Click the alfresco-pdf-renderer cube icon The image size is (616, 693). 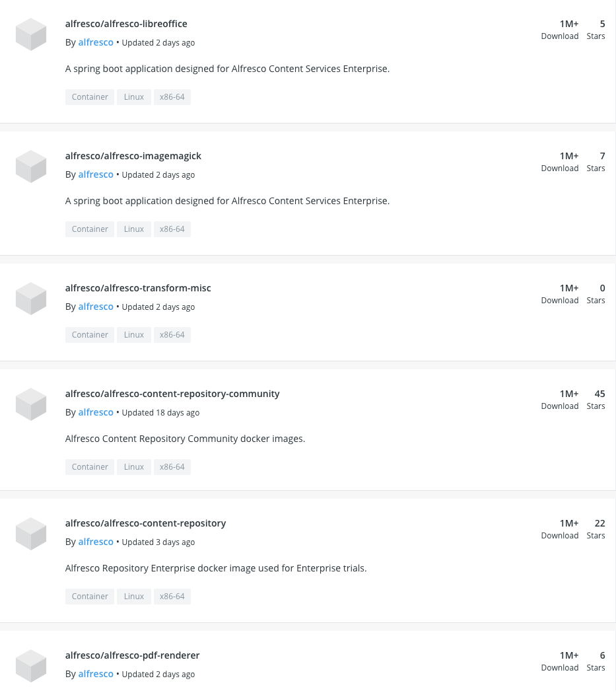30,665
